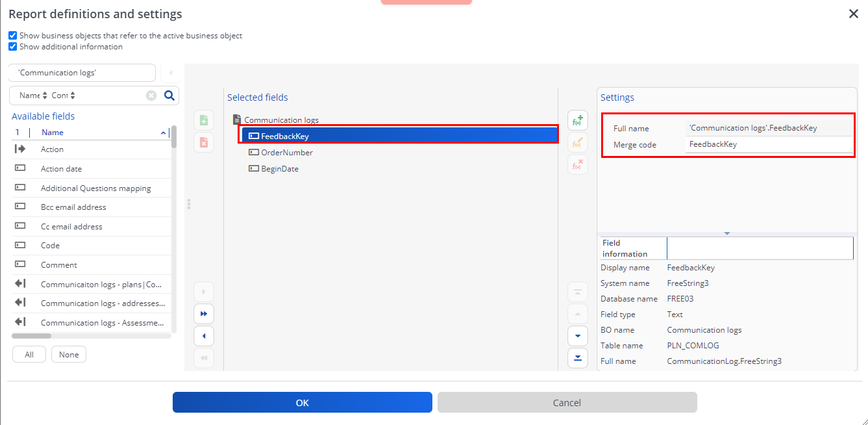
Task: Click the None button
Action: 69,354
